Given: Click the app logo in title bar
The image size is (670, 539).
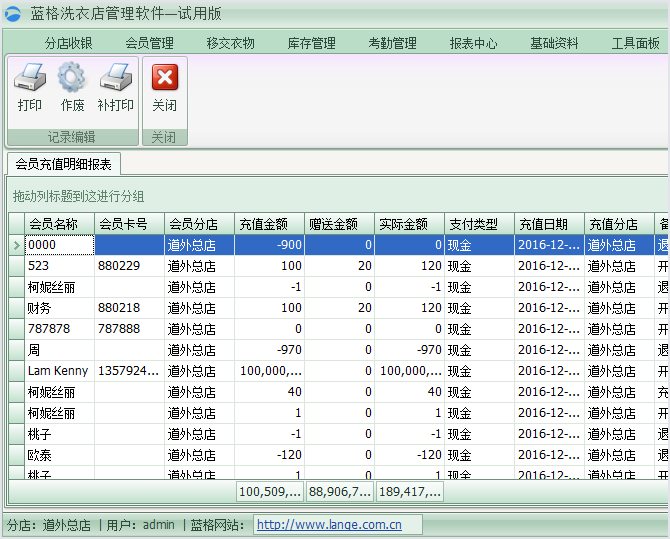Looking at the screenshot, I should pos(12,13).
